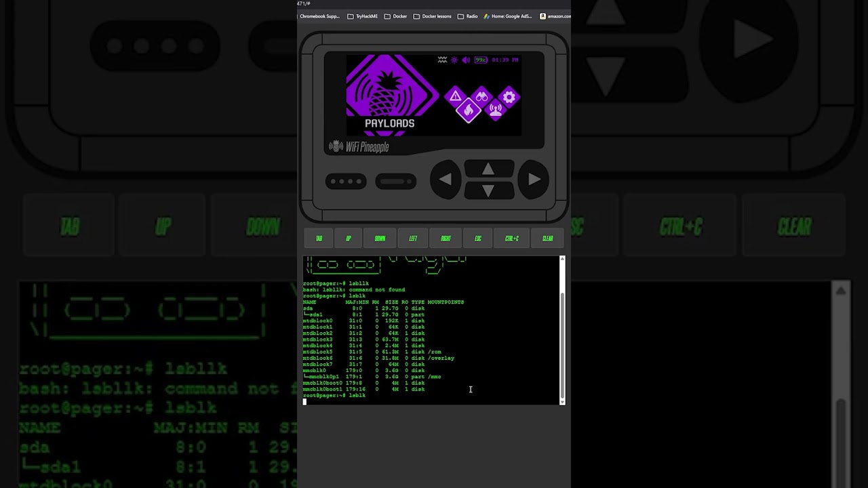868x488 pixels.
Task: Open the Docker bookmark folder
Action: point(395,16)
